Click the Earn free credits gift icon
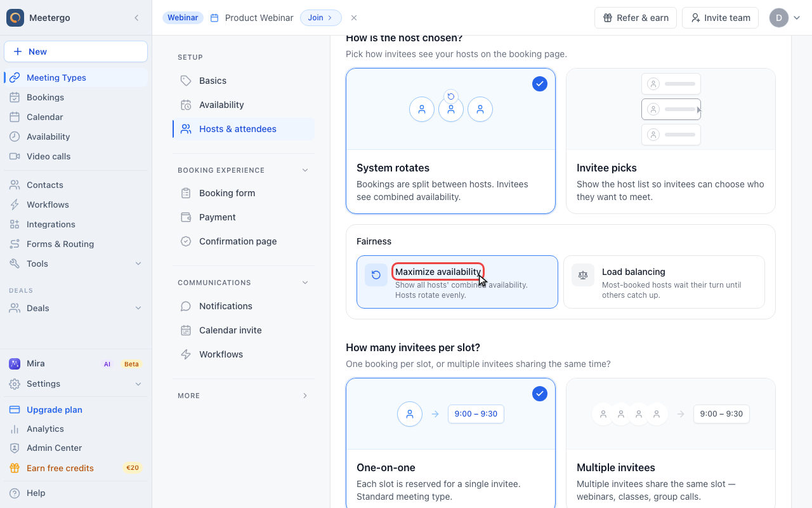The image size is (812, 508). click(15, 468)
